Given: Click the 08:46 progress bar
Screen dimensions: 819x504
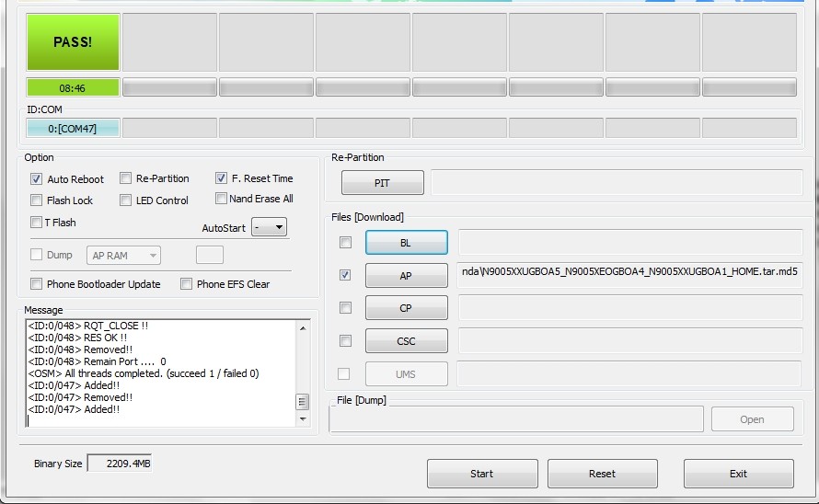Looking at the screenshot, I should pyautogui.click(x=73, y=88).
